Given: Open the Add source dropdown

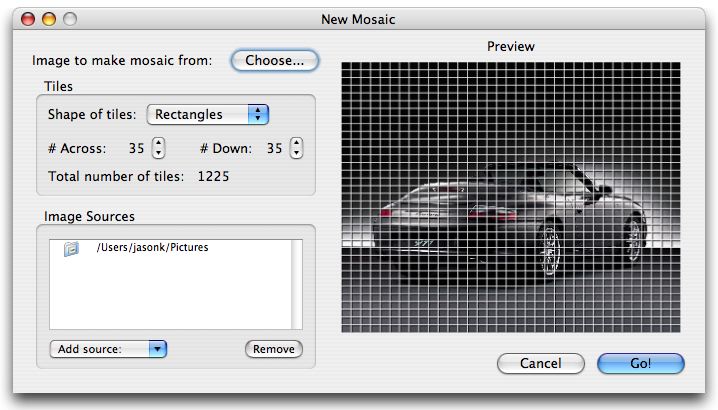Looking at the screenshot, I should pos(108,349).
